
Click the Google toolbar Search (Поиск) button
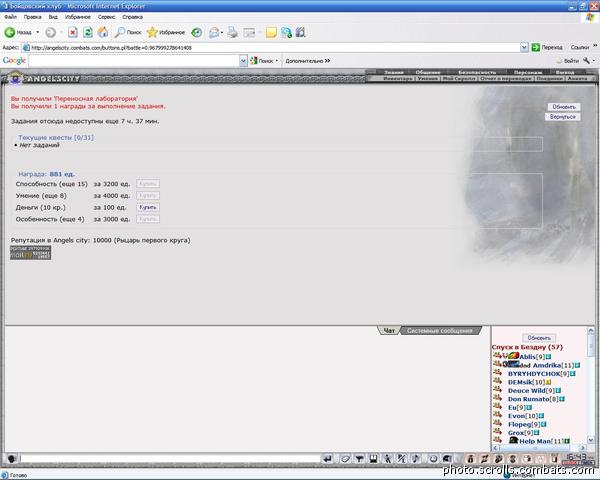click(262, 60)
